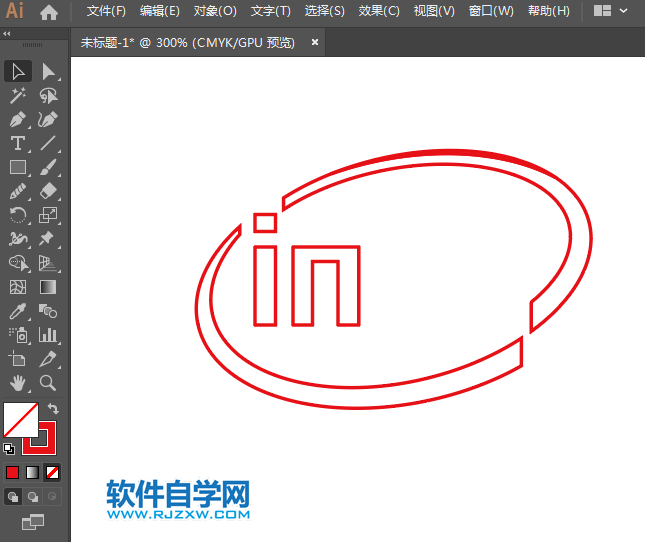The height and width of the screenshot is (542, 645).
Task: Pick the Mesh tool
Action: [18, 287]
